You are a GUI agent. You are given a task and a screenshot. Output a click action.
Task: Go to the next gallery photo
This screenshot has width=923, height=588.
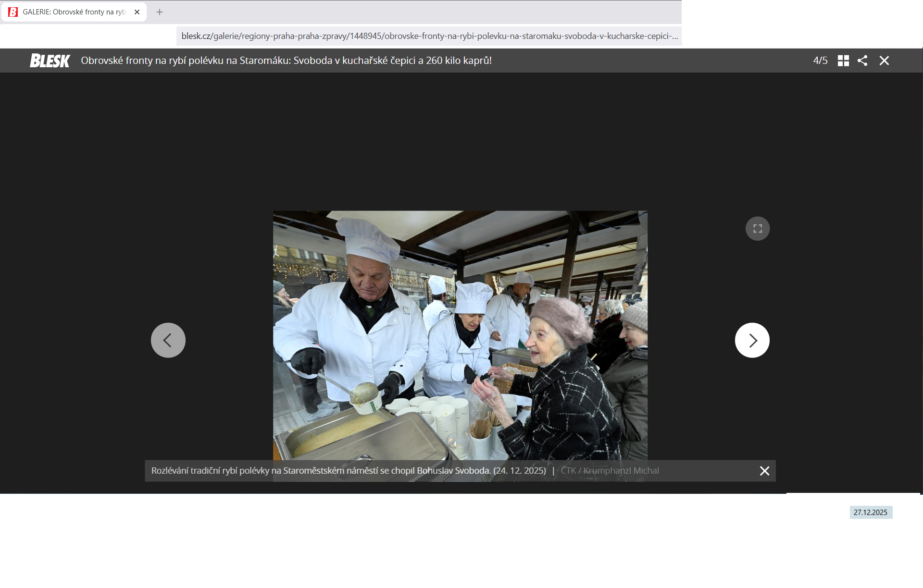click(752, 340)
